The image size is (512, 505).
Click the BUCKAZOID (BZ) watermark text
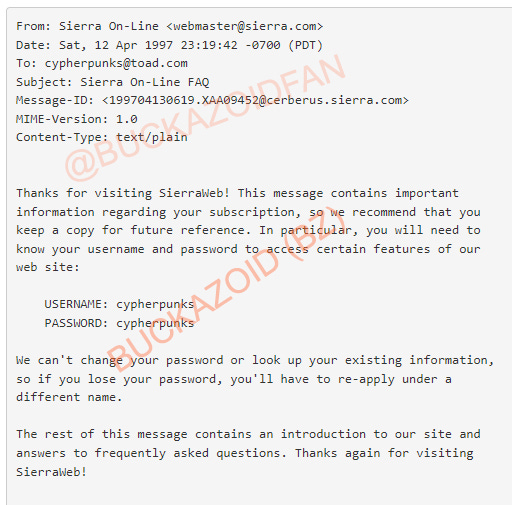point(226,291)
